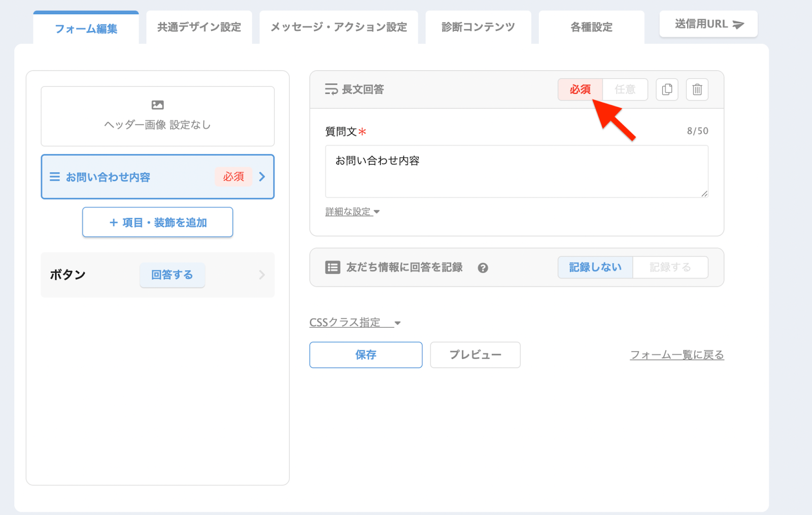Click the long answer wrap-text icon
The height and width of the screenshot is (515, 812).
tap(331, 89)
